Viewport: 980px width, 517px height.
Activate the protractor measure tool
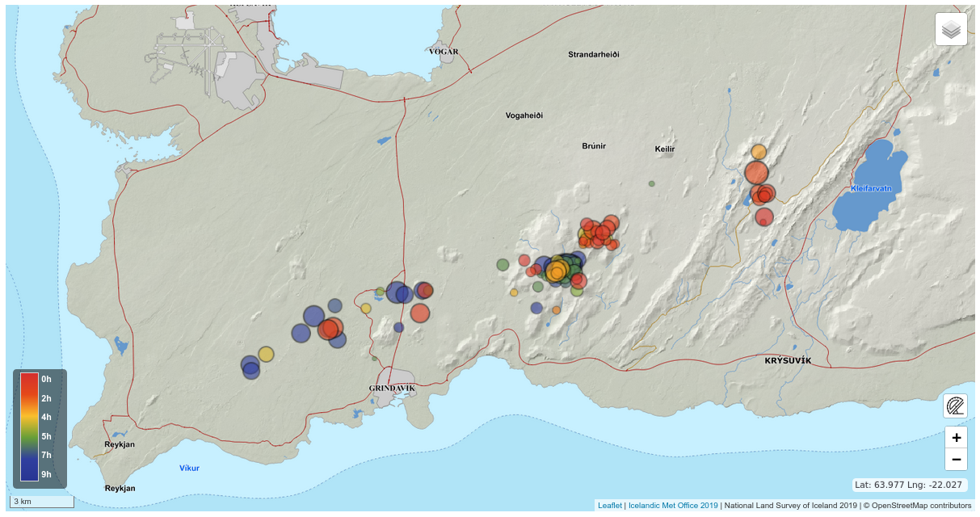pyautogui.click(x=955, y=406)
